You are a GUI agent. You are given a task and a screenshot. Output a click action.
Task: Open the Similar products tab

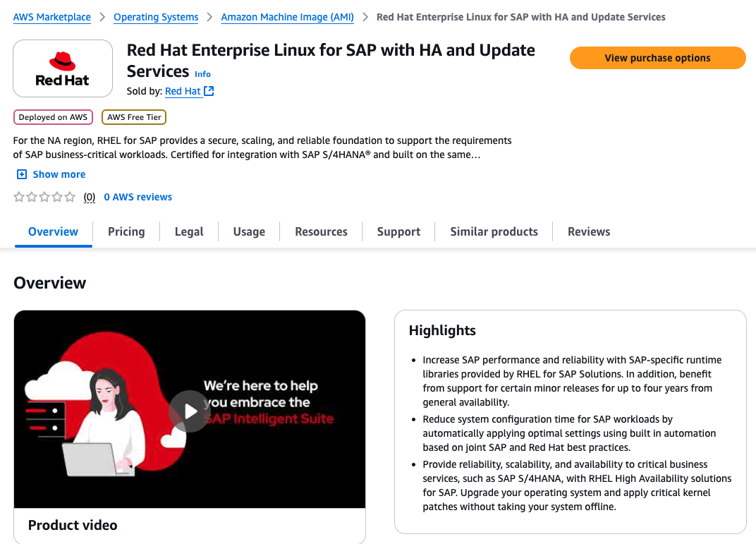pyautogui.click(x=494, y=231)
